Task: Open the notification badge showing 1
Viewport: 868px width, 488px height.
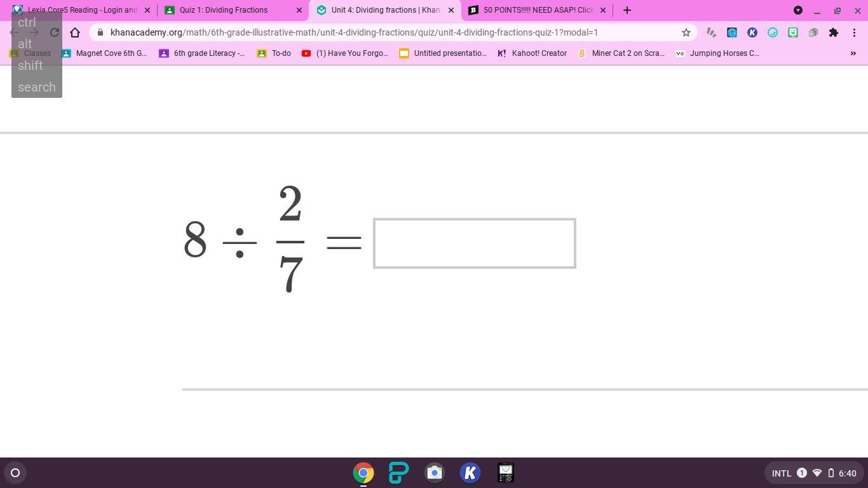Action: coord(802,473)
